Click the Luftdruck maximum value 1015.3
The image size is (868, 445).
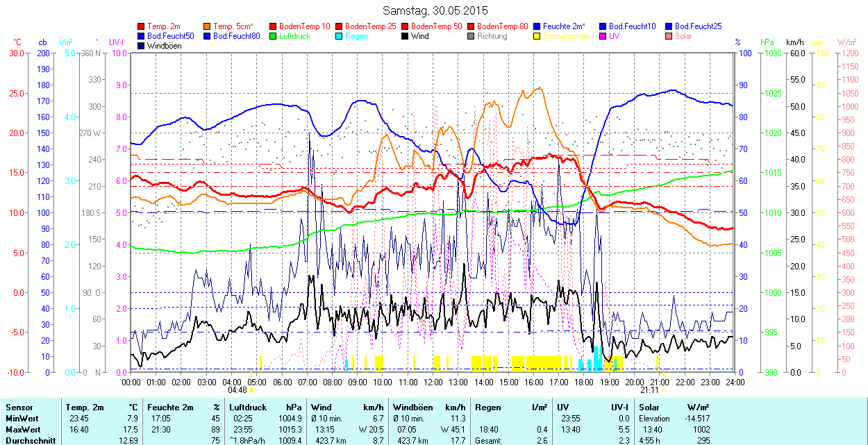coord(292,430)
